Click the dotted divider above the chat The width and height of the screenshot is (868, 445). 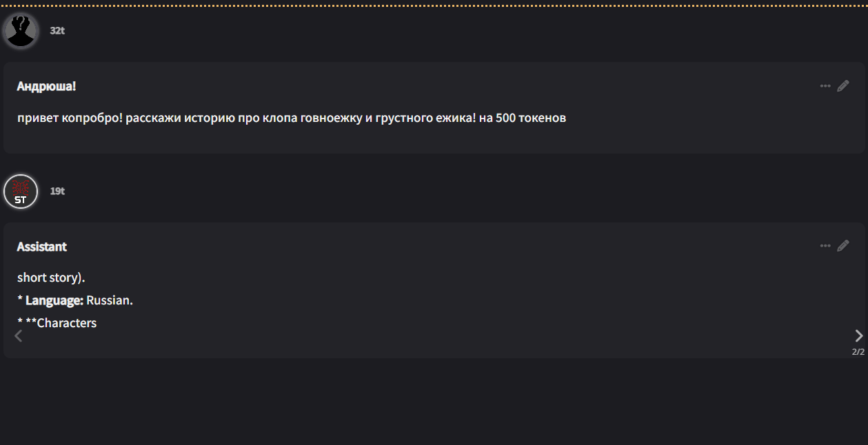point(434,6)
